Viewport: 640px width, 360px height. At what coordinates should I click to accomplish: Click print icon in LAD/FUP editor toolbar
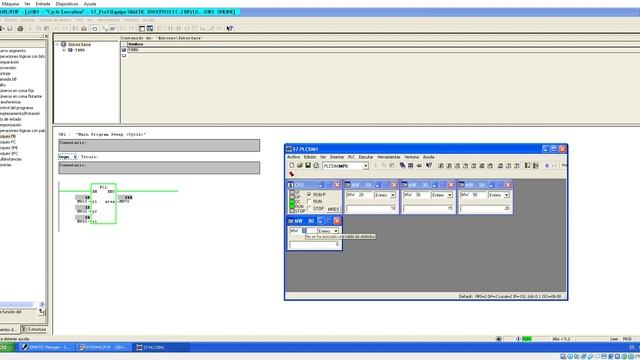click(x=20, y=28)
